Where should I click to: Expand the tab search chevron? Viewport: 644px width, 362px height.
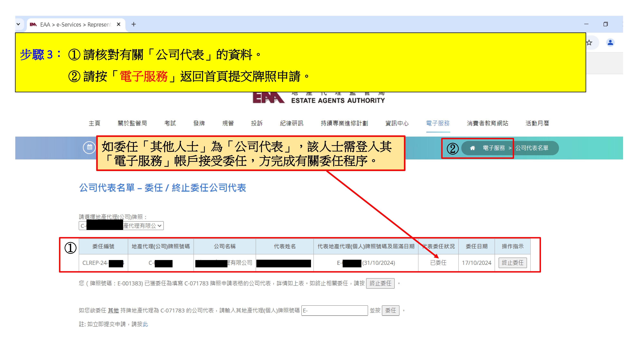[x=18, y=24]
